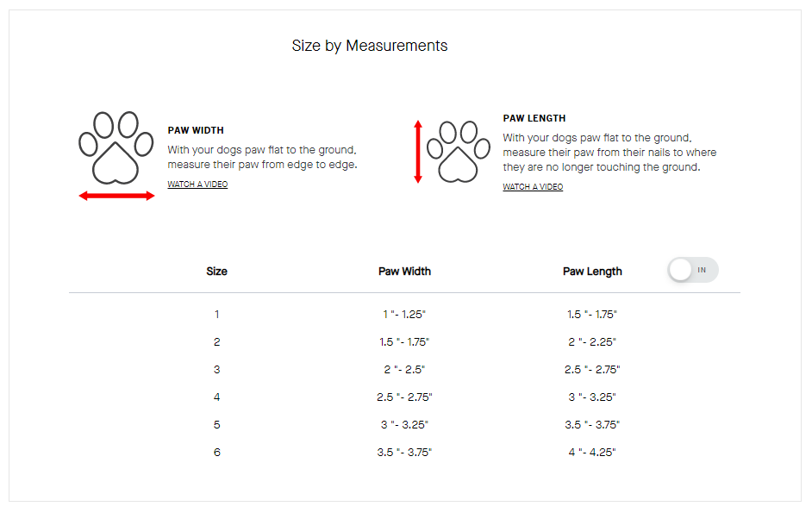
Task: Select the size 3 row number
Action: (x=216, y=370)
